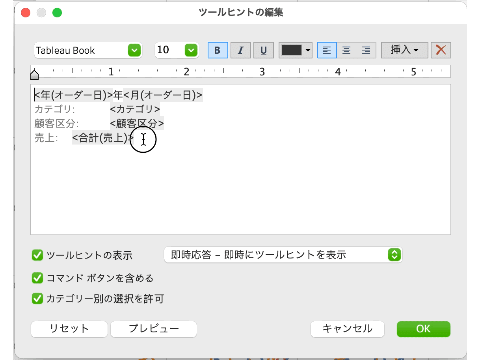Viewport: 480px width, 360px height.
Task: Close the dialog with red window button
Action: coord(26,13)
